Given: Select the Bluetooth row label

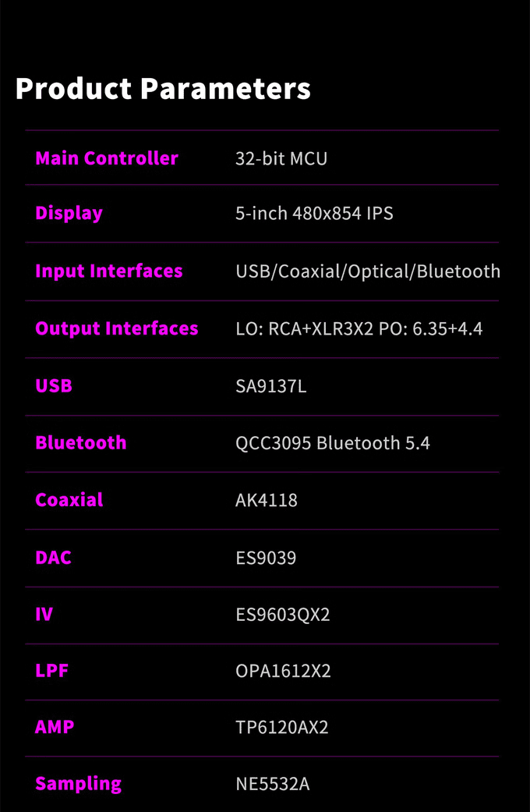Looking at the screenshot, I should [x=81, y=443].
